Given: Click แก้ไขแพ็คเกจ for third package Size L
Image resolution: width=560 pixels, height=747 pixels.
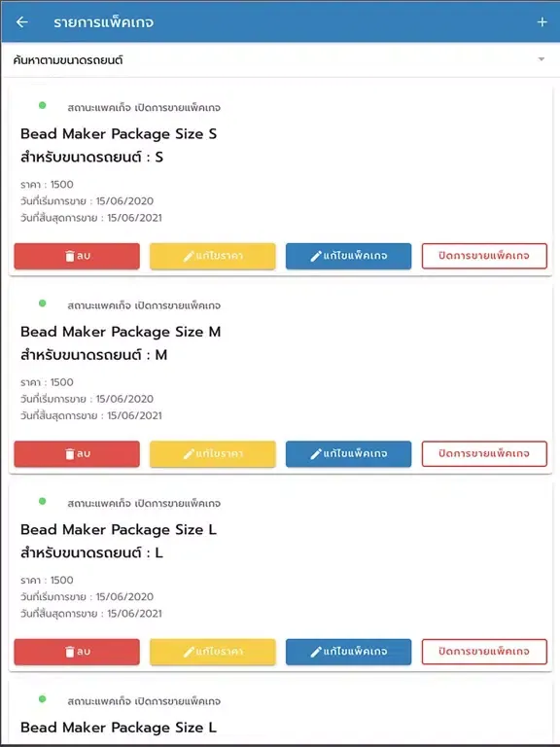Looking at the screenshot, I should coord(348,652).
